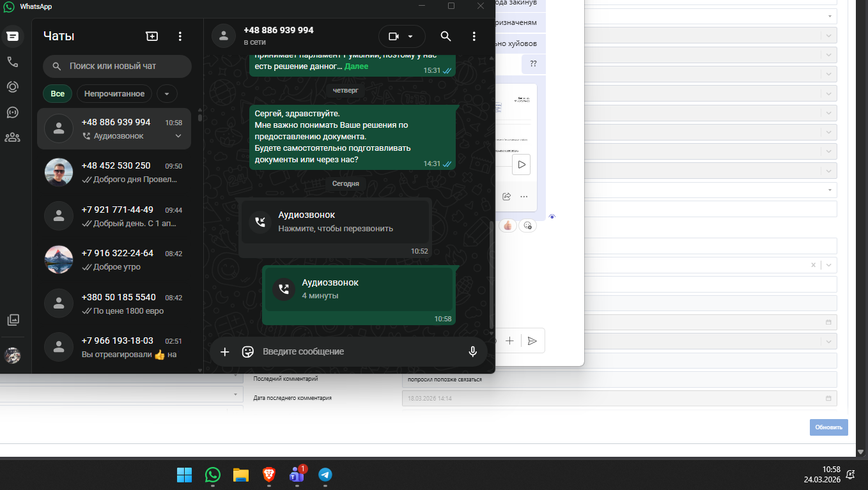The height and width of the screenshot is (490, 868).
Task: Open chat with +7 916 322-24-64
Action: point(114,260)
